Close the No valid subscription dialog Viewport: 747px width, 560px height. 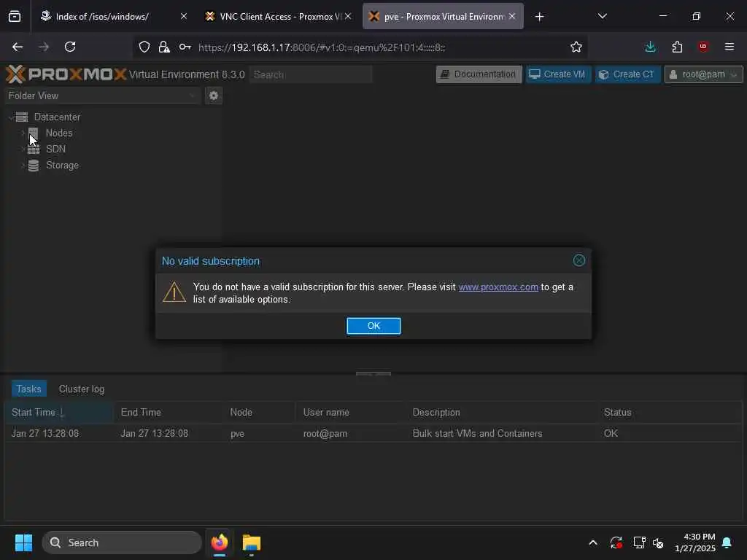(578, 260)
